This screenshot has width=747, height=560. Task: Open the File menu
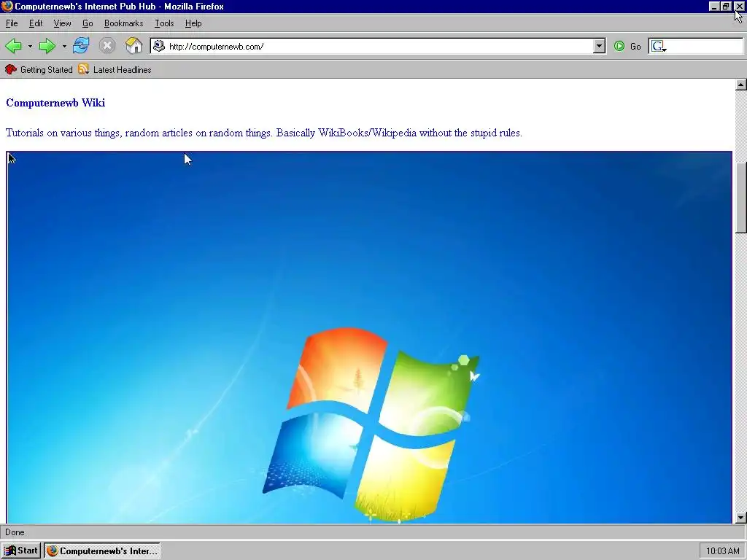pyautogui.click(x=12, y=23)
